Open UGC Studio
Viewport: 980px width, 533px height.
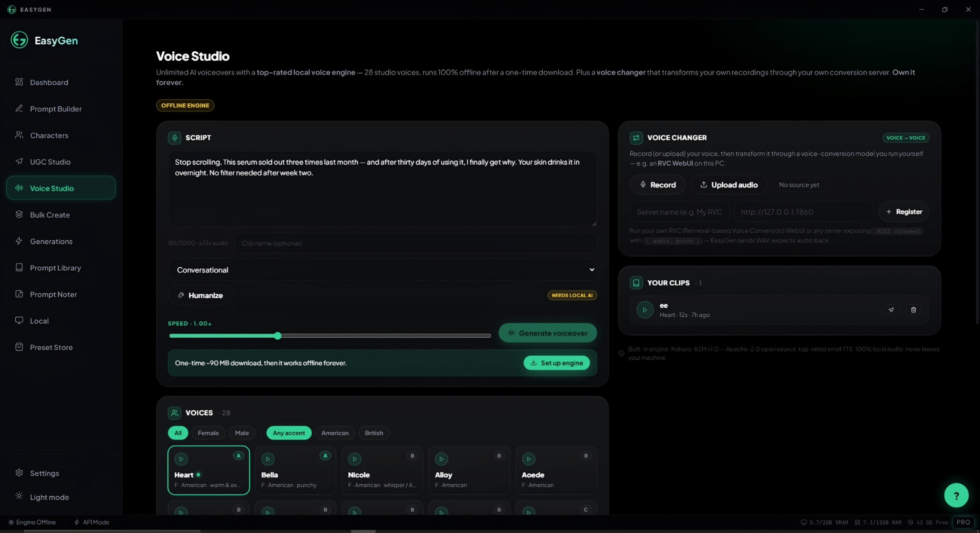click(x=61, y=162)
